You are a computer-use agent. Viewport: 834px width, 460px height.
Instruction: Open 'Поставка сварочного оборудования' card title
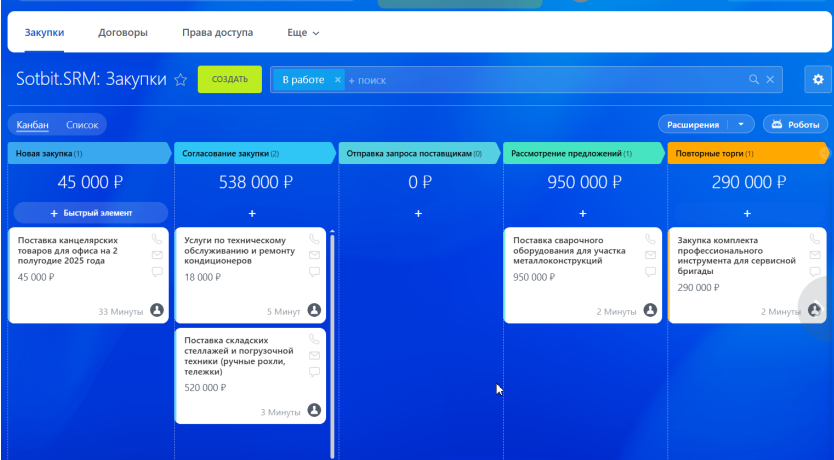point(569,250)
